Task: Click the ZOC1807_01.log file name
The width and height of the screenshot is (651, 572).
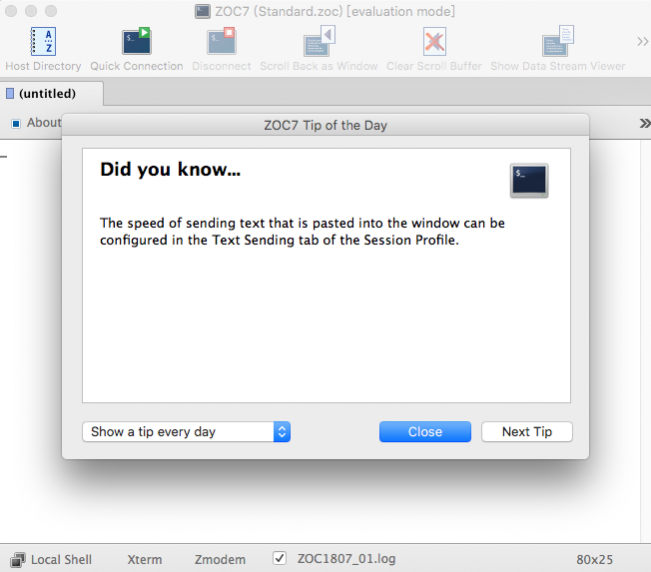Action: (346, 559)
